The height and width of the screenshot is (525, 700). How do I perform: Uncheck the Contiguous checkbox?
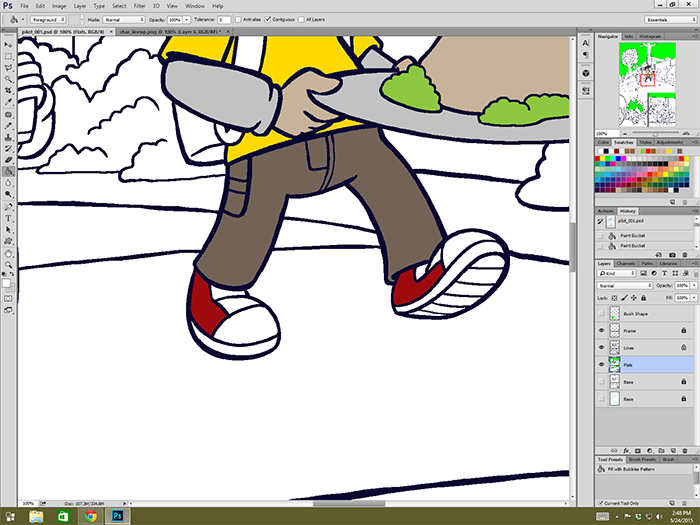[x=268, y=20]
